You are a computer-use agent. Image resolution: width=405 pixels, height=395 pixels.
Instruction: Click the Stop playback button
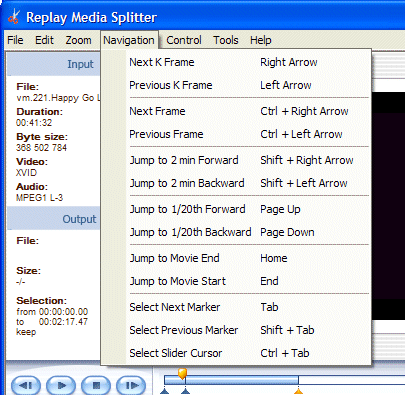[96, 385]
